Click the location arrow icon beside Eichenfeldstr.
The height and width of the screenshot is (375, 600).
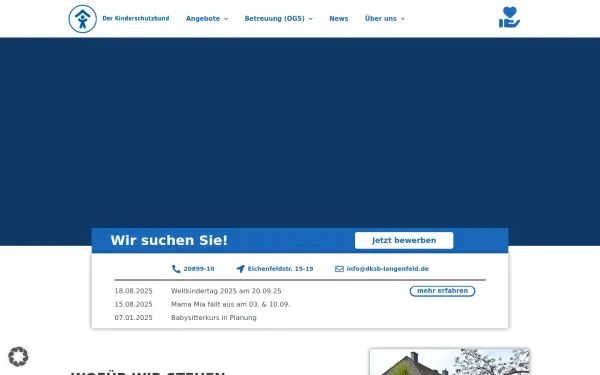click(240, 269)
